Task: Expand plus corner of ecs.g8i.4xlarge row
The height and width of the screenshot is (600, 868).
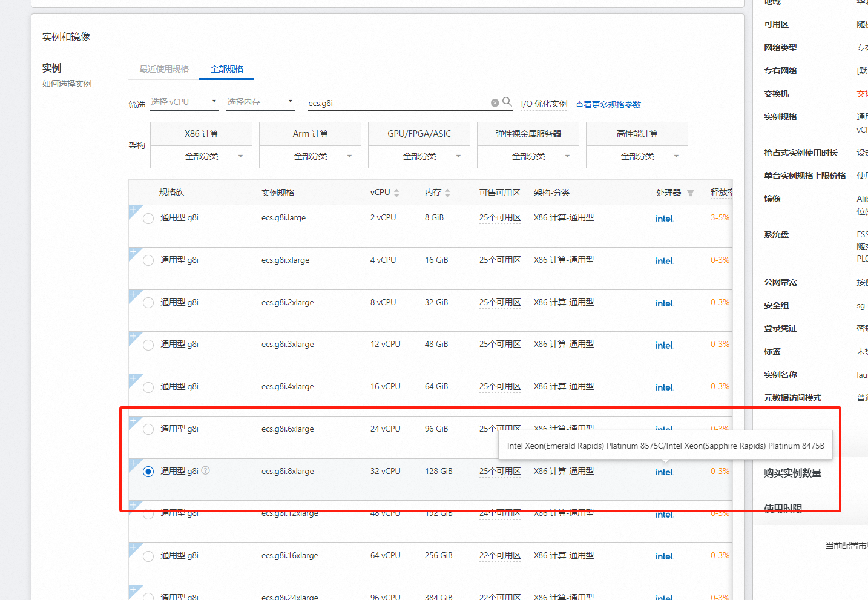Action: [x=133, y=378]
